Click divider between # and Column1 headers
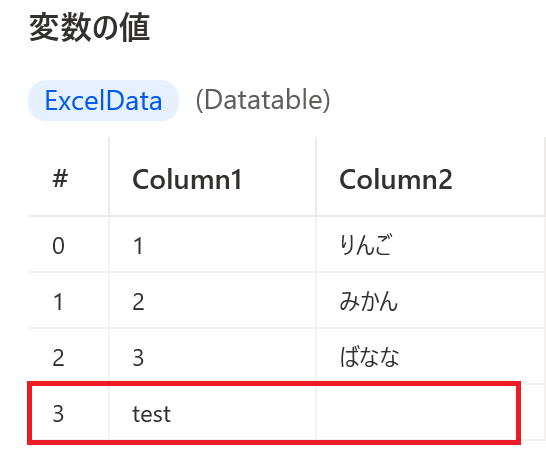Viewport: 546px width, 453px height. click(109, 177)
